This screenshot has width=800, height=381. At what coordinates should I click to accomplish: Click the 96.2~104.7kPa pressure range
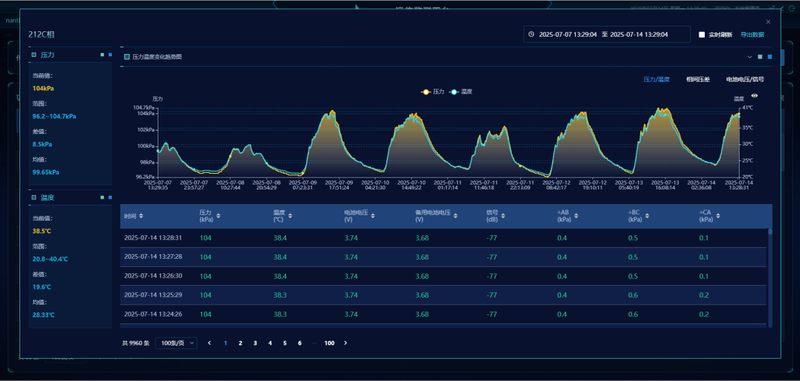pos(54,116)
